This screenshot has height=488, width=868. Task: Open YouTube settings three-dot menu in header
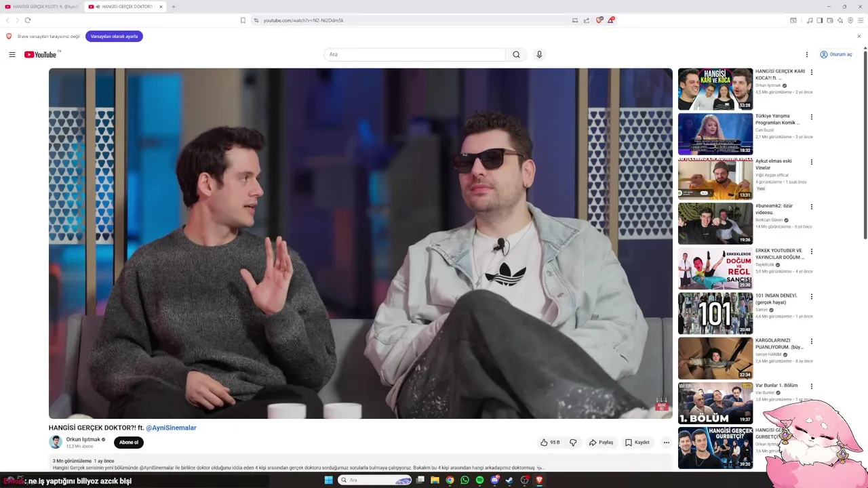click(x=807, y=54)
